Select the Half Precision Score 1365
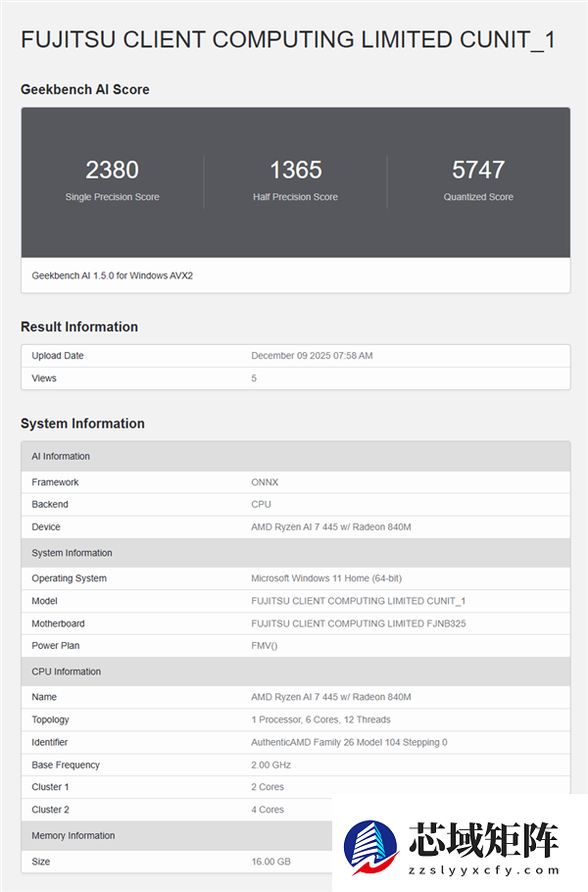 (295, 170)
